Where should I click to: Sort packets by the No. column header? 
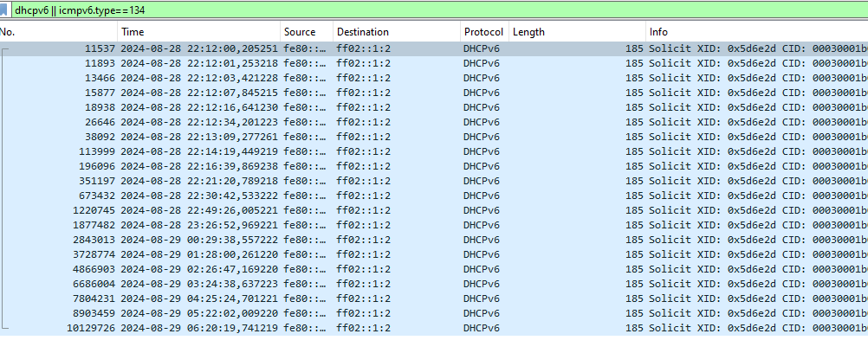[59, 32]
